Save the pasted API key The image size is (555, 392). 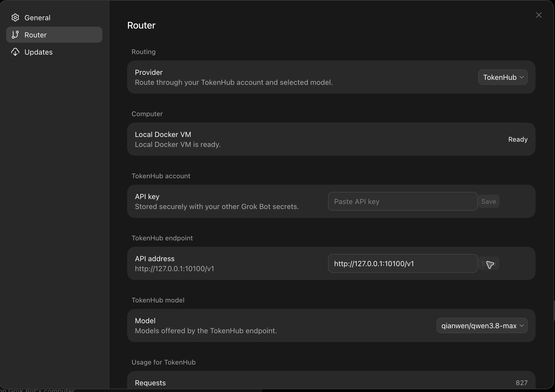pyautogui.click(x=489, y=202)
